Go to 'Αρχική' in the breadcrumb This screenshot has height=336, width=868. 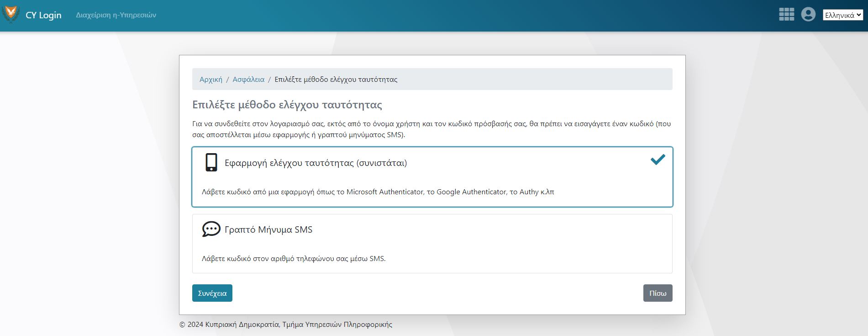[x=211, y=80]
